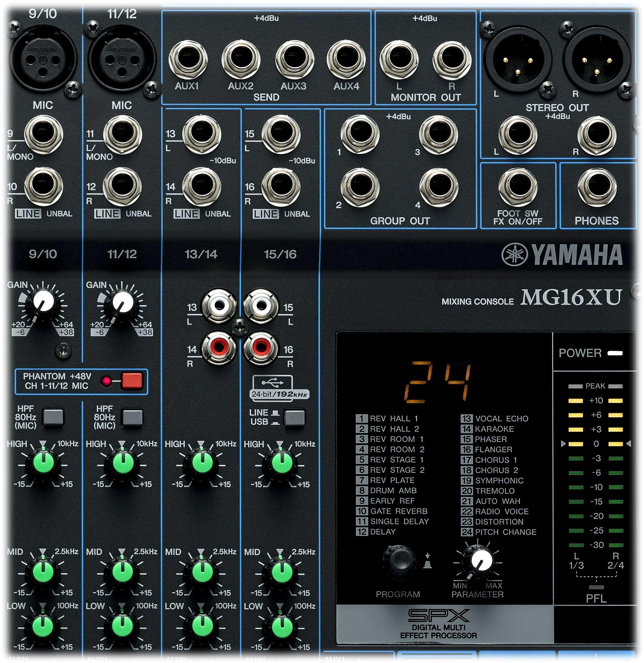This screenshot has width=644, height=663.
Task: Click line input jack 16 R
Action: point(281,187)
